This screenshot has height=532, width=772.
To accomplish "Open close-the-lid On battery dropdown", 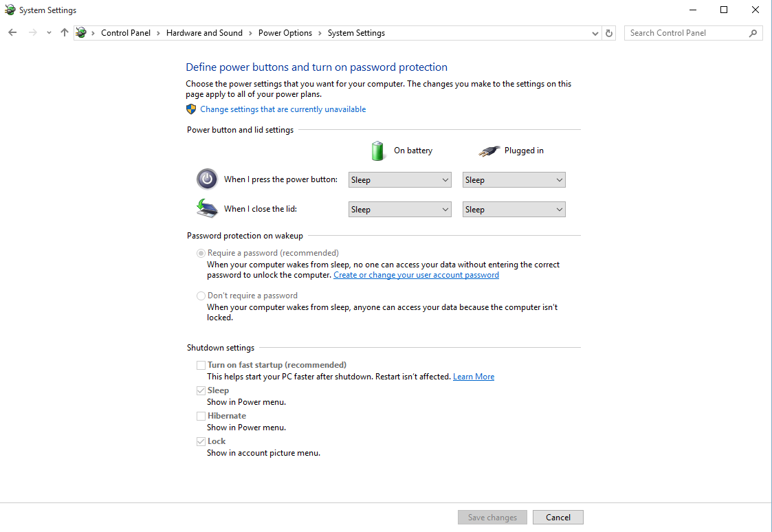I will point(400,209).
